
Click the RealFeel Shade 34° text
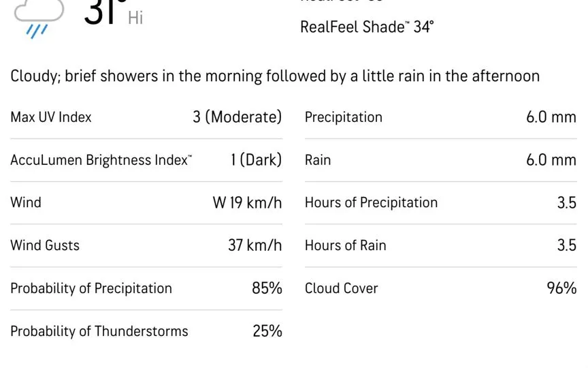click(x=367, y=27)
